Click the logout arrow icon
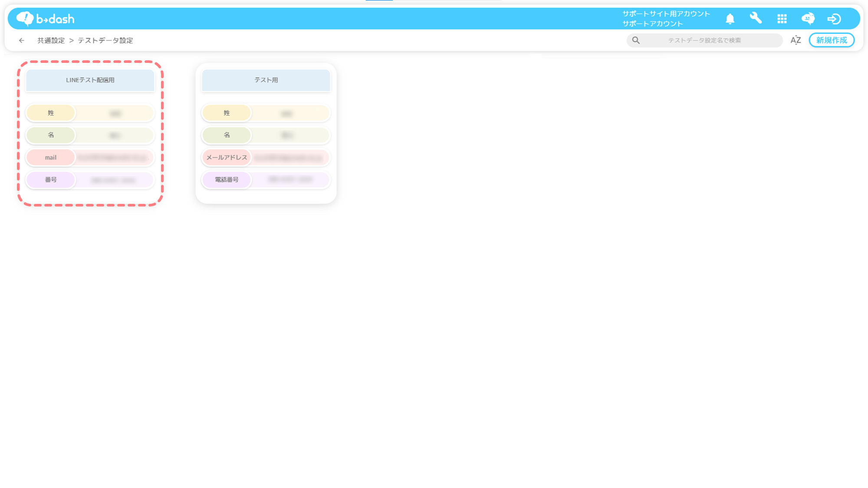The image size is (868, 488). tap(834, 19)
